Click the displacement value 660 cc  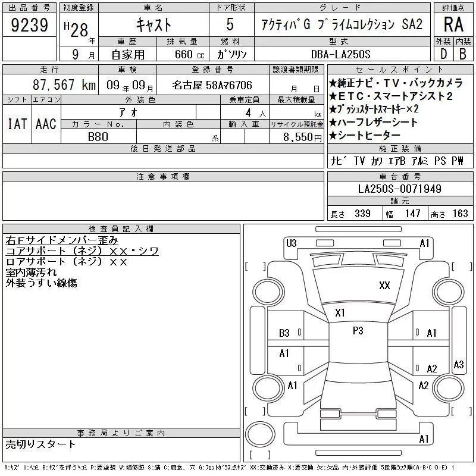tap(189, 54)
